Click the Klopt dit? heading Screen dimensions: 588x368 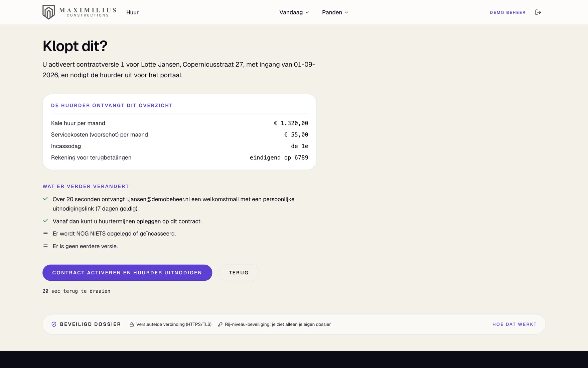pos(75,46)
